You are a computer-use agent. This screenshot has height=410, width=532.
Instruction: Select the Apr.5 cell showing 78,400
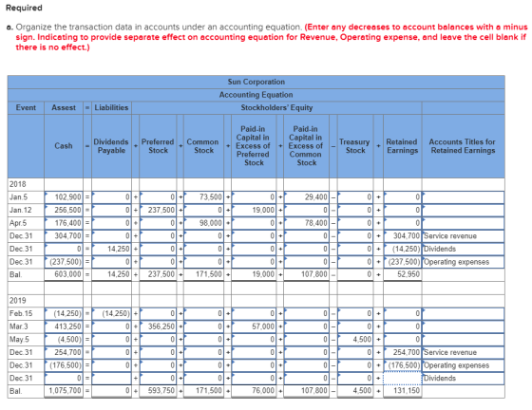coord(306,223)
